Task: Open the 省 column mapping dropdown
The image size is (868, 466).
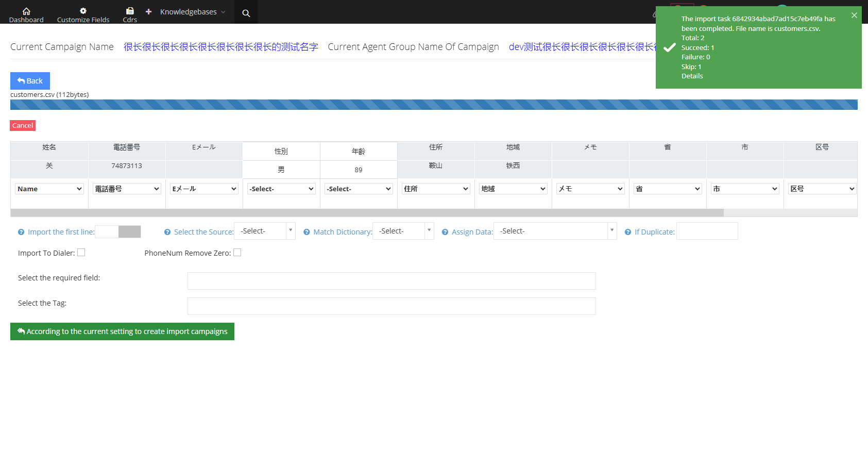Action: pyautogui.click(x=668, y=189)
